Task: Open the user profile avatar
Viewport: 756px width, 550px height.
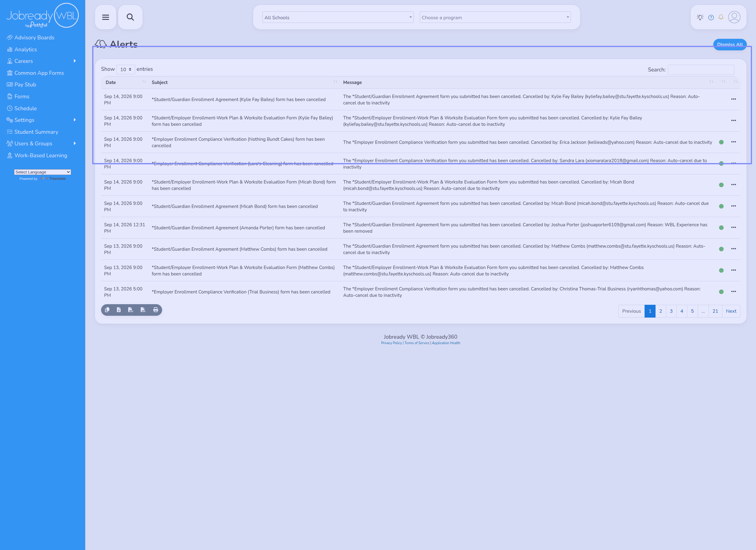Action: (734, 17)
